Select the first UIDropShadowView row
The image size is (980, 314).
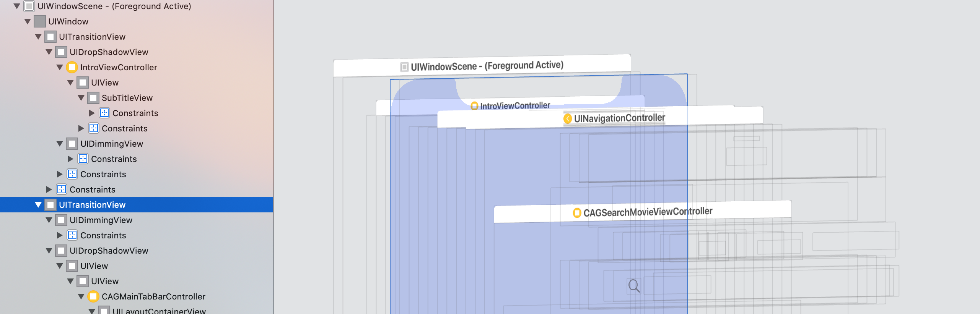coord(109,52)
